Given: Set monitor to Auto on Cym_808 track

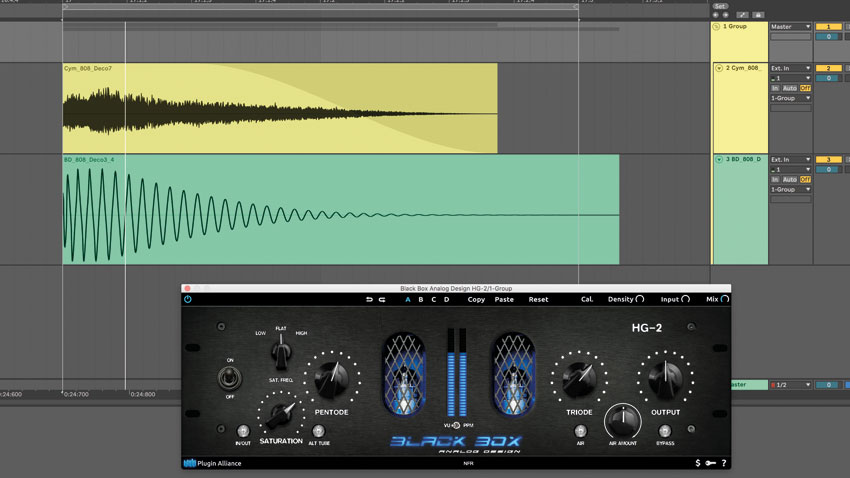Looking at the screenshot, I should point(790,88).
